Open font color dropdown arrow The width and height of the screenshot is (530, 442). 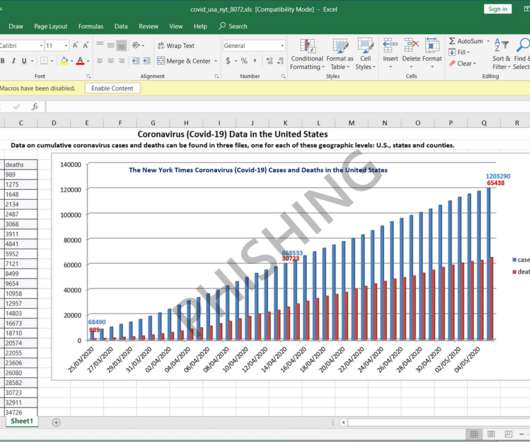88,61
